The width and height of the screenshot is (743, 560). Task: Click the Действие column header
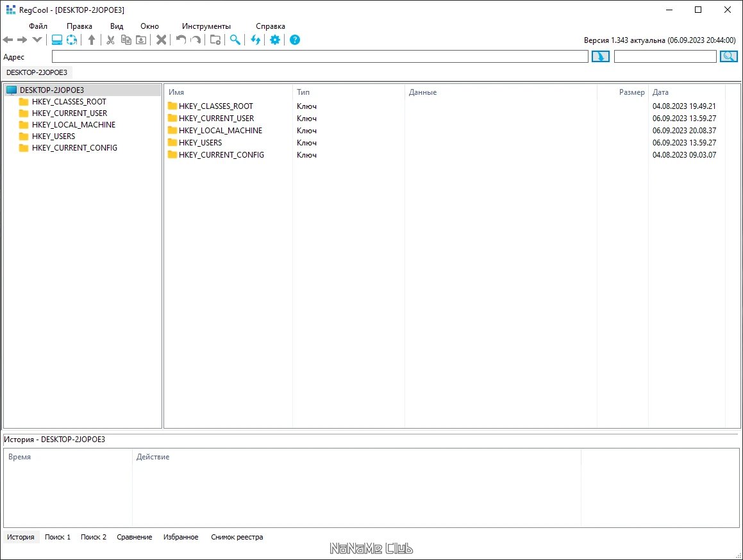point(153,457)
